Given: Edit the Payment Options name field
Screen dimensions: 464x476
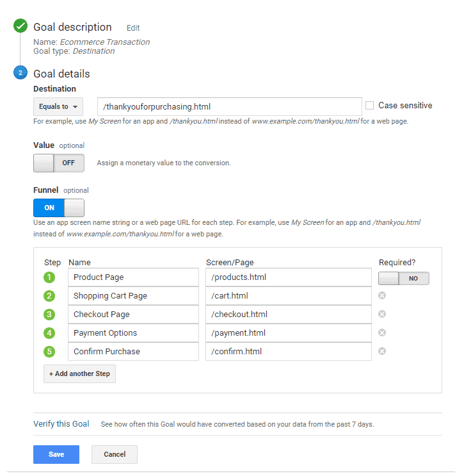Looking at the screenshot, I should (133, 333).
